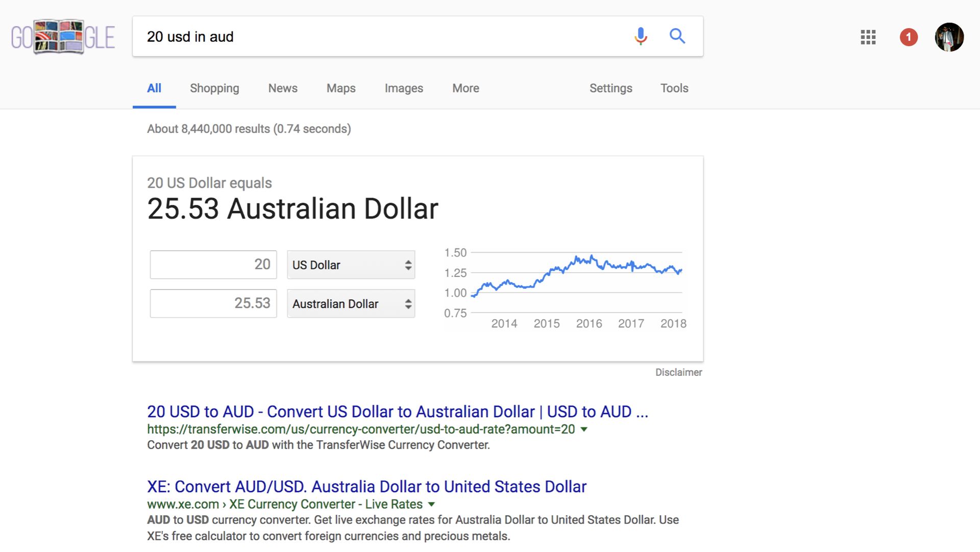The image size is (980, 552).
Task: Open Google notifications via the red badge
Action: pos(909,37)
